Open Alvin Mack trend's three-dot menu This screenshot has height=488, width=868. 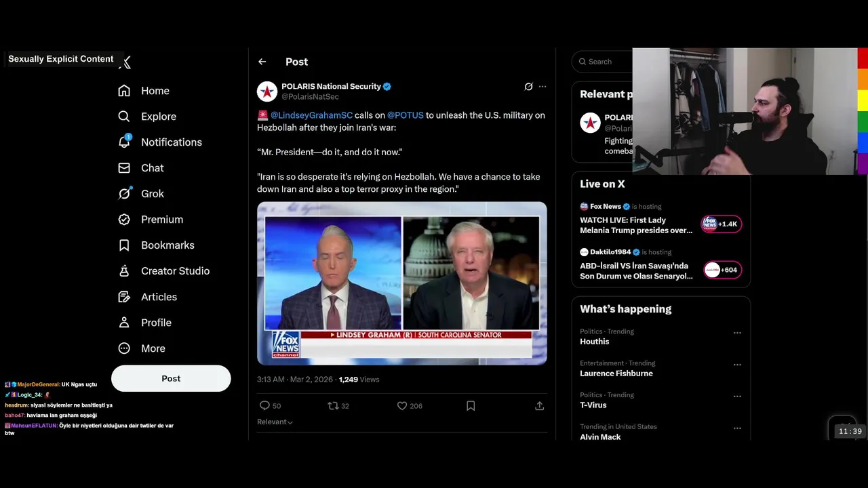(x=737, y=428)
